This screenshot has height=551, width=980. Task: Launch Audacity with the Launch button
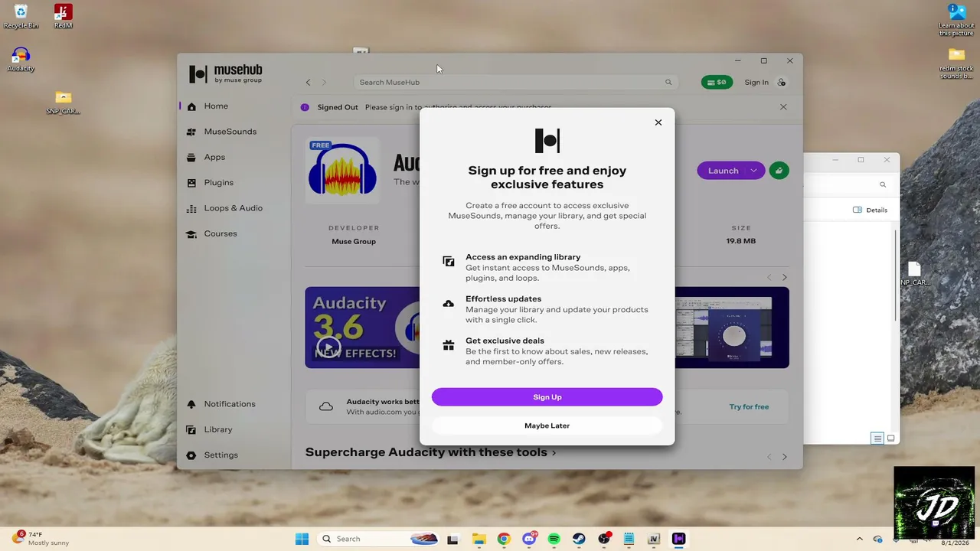pos(723,171)
